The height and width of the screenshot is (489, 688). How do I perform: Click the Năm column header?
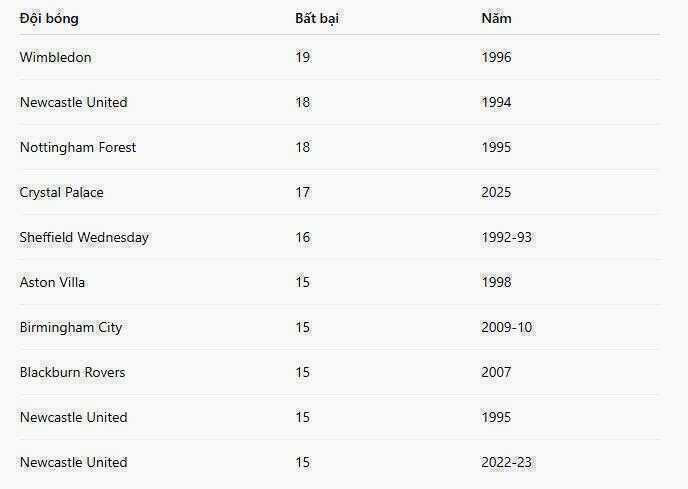(496, 18)
